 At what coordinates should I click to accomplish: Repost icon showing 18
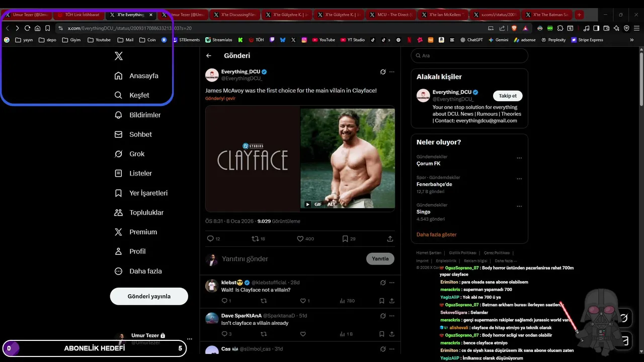pyautogui.click(x=255, y=239)
